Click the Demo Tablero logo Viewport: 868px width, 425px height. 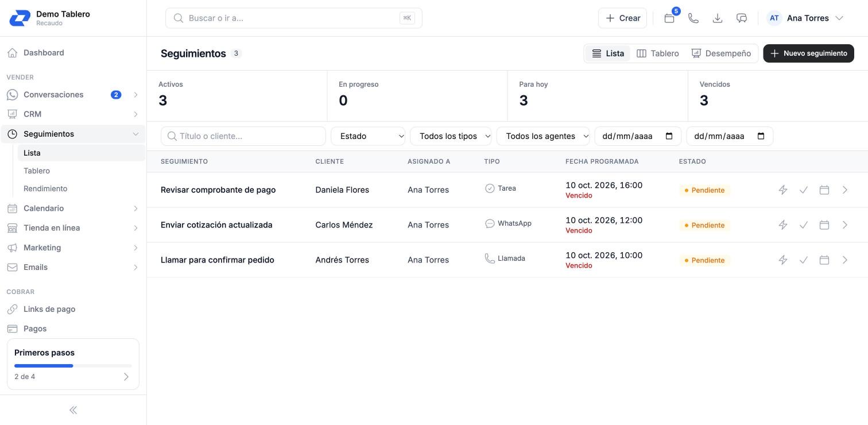[20, 18]
